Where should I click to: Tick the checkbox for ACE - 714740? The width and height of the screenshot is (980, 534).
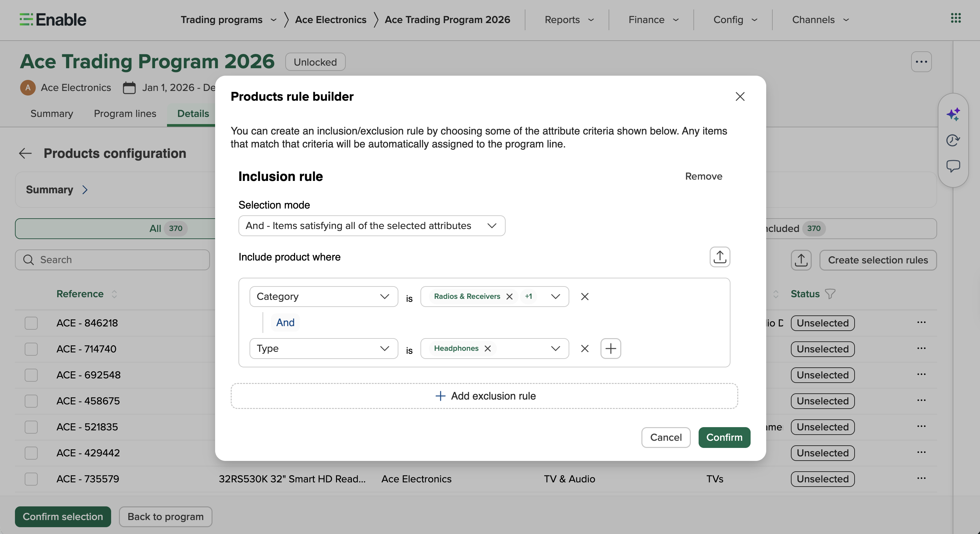coord(31,349)
